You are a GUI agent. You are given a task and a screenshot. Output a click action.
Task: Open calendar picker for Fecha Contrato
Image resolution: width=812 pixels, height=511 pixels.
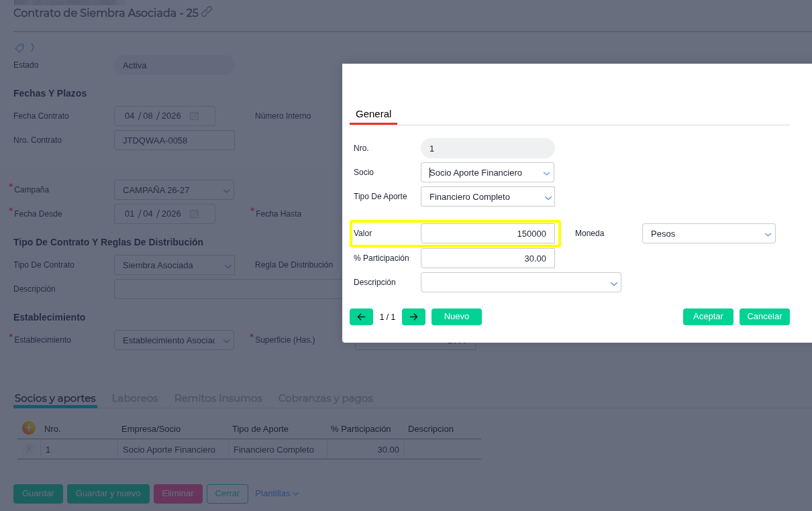coord(194,116)
